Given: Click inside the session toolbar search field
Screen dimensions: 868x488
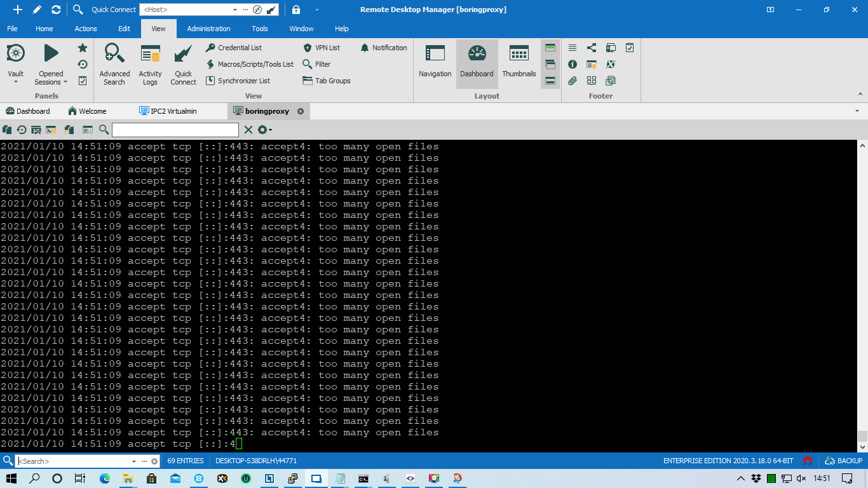Looking at the screenshot, I should point(175,130).
